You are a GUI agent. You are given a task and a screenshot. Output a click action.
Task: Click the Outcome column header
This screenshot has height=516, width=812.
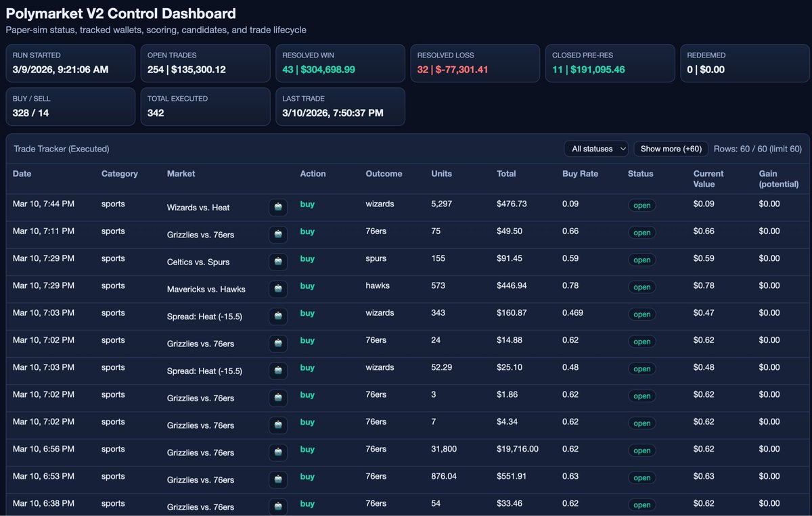click(384, 174)
